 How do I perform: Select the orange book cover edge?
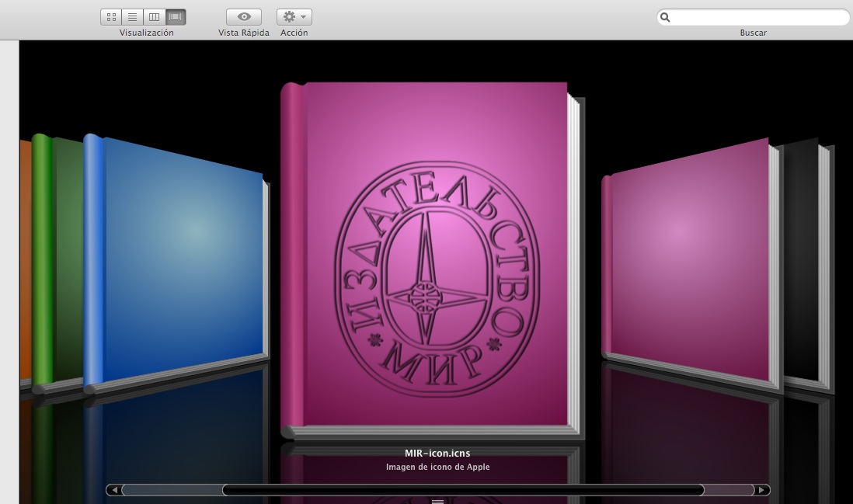pos(26,264)
